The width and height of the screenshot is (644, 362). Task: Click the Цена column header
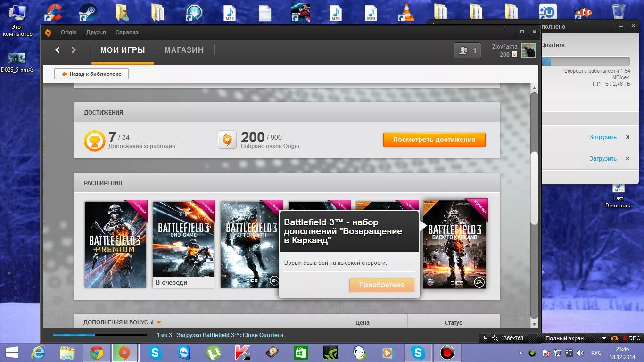pyautogui.click(x=363, y=323)
